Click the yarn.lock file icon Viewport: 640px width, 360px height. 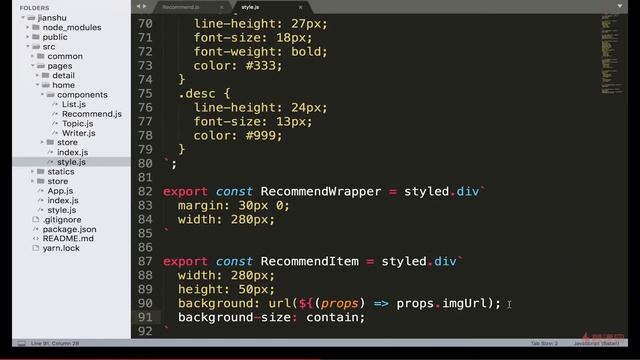point(36,248)
